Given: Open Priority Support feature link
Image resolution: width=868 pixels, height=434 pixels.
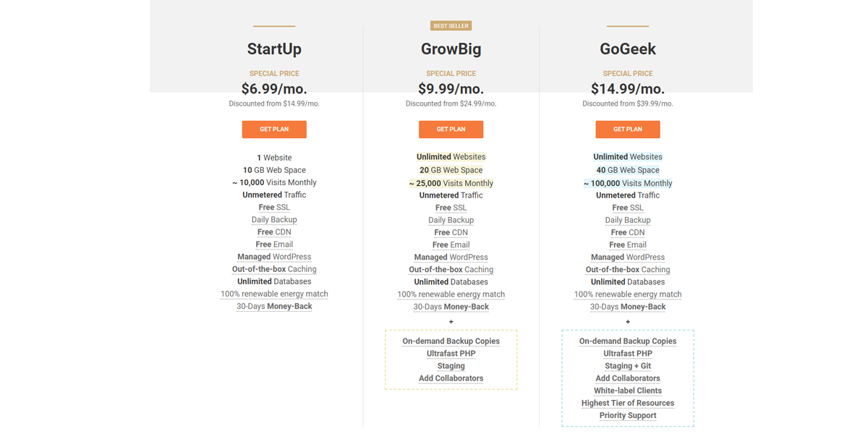Looking at the screenshot, I should [x=628, y=416].
